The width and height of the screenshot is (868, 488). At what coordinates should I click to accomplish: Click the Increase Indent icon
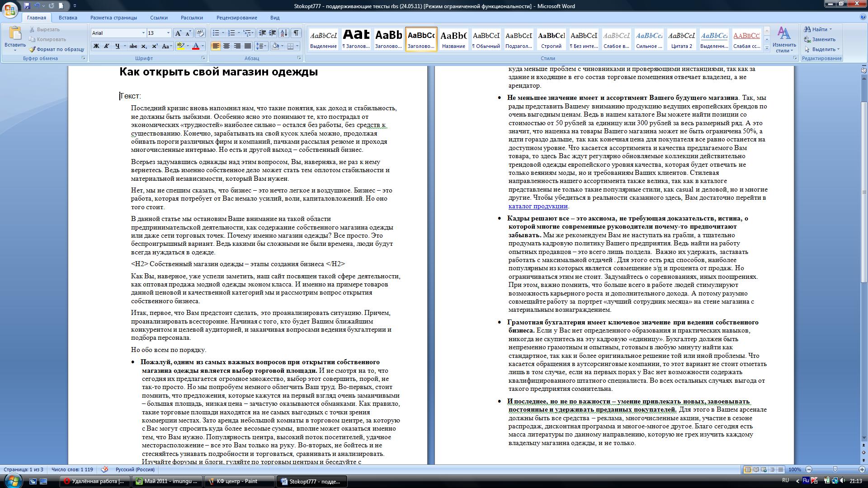[x=272, y=33]
